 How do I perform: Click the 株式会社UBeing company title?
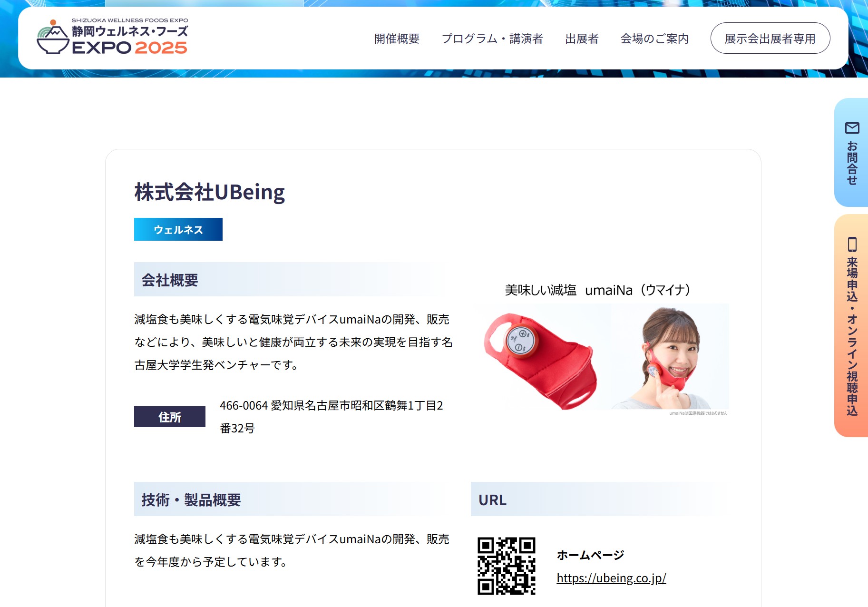(x=209, y=192)
